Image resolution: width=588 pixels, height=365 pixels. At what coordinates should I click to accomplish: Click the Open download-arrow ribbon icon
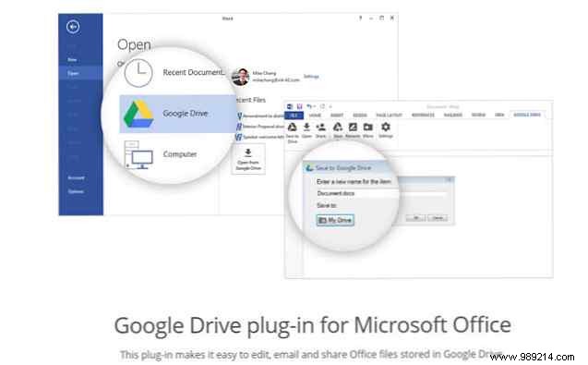[306, 127]
